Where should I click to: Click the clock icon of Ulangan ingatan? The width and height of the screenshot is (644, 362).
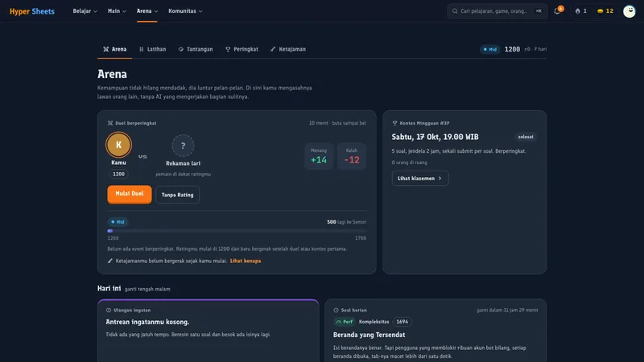pos(109,311)
